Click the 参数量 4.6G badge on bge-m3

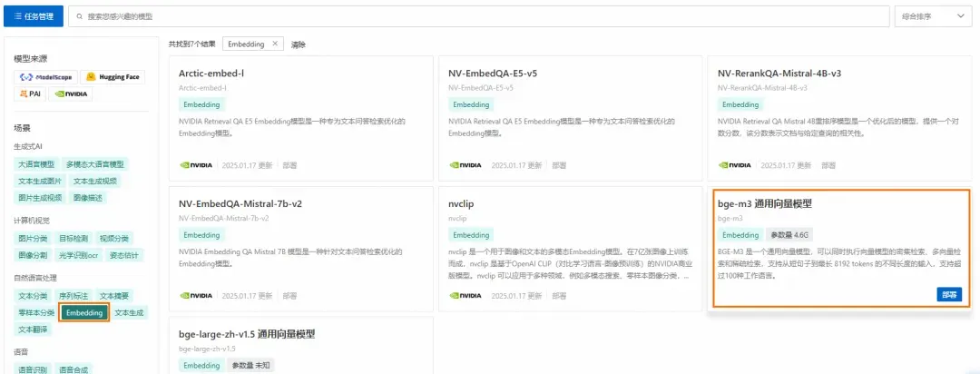click(789, 235)
